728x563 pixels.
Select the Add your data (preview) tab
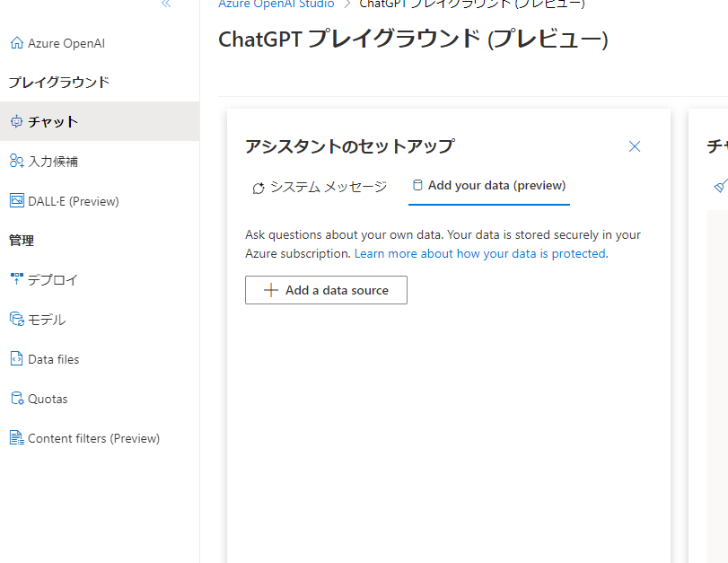point(489,186)
